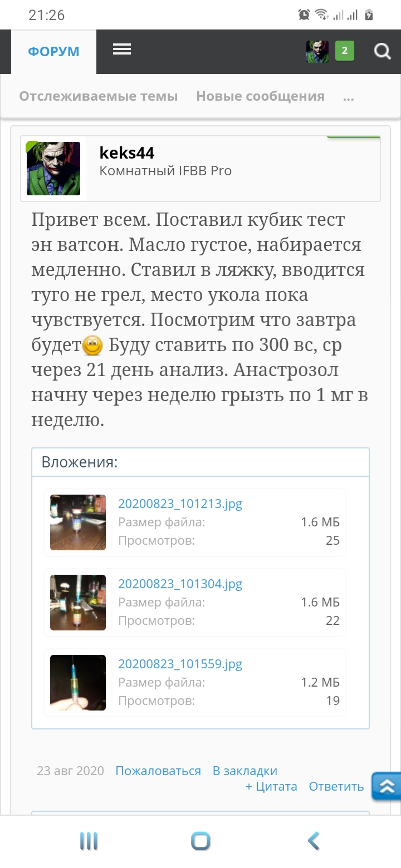Open keks44's large Joker profile avatar
The width and height of the screenshot is (401, 868).
pos(53,169)
